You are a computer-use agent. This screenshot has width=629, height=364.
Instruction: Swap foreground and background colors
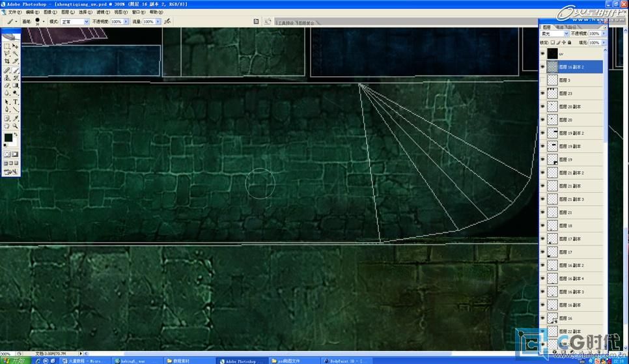point(16,135)
